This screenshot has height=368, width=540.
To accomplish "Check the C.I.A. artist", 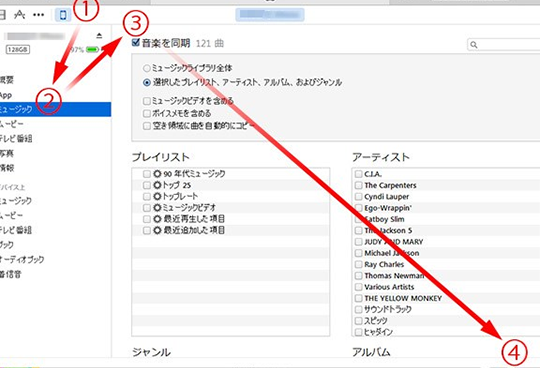I will (359, 174).
